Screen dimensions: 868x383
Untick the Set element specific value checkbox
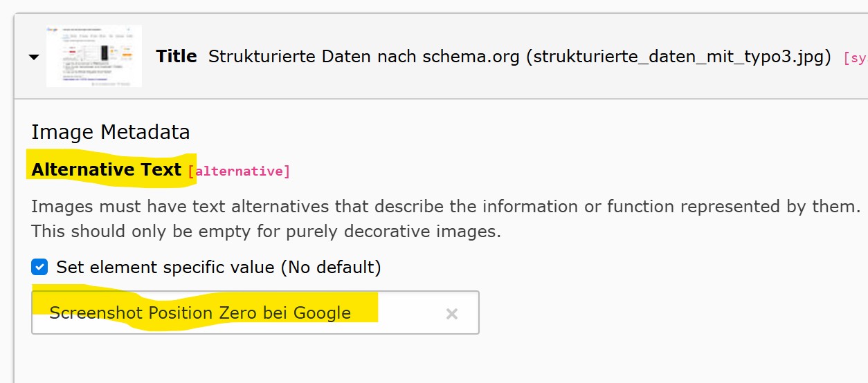[40, 267]
